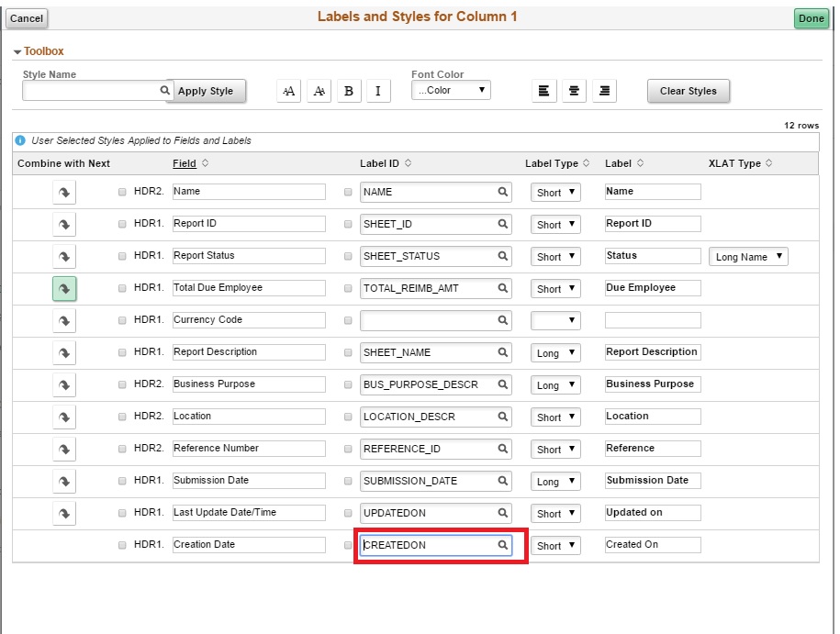
Task: Click combine arrow for Location row
Action: click(x=64, y=417)
